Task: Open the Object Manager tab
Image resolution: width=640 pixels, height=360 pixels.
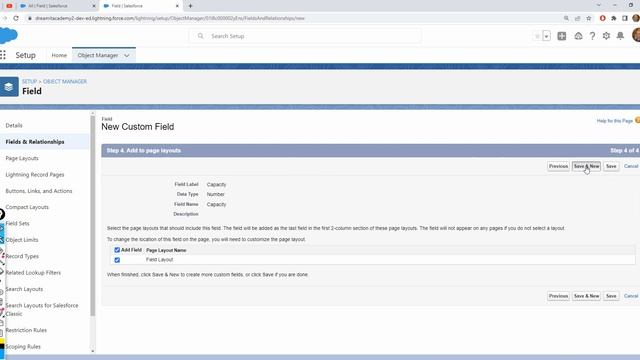Action: 98,55
